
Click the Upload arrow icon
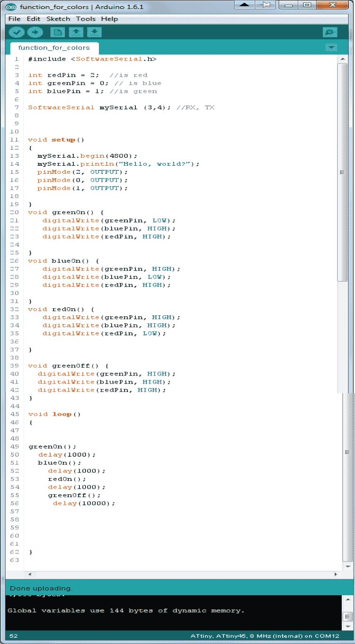pos(35,32)
